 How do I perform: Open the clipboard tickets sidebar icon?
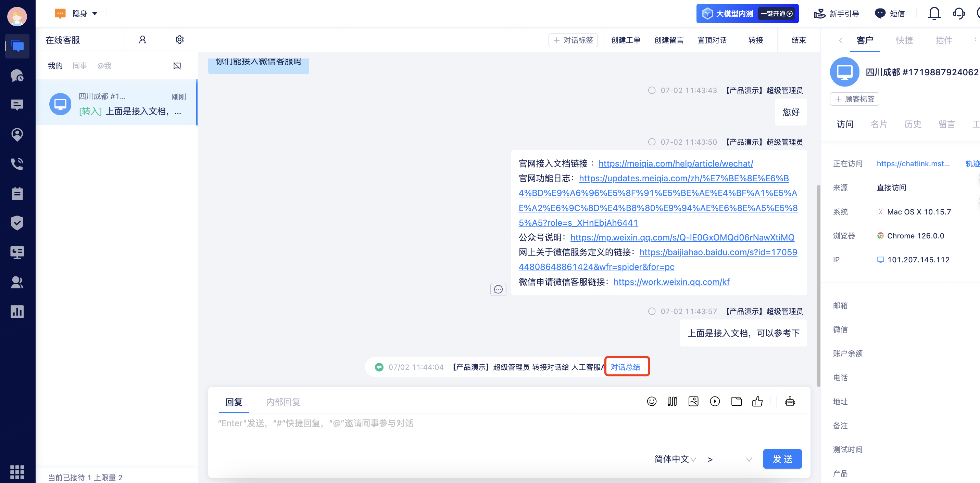point(17,193)
